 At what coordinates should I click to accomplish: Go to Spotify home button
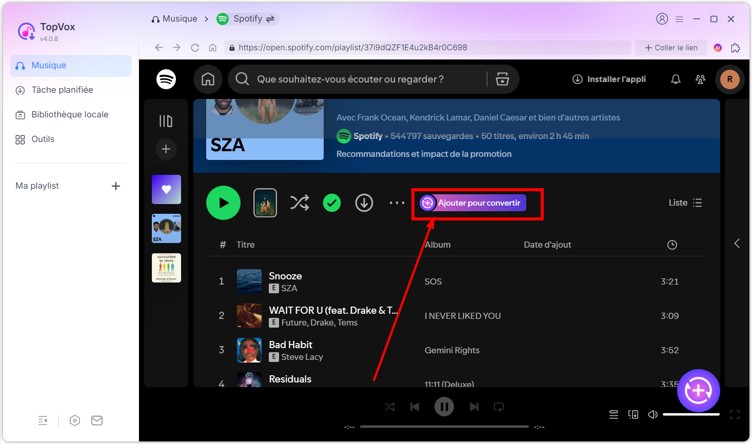(x=208, y=79)
